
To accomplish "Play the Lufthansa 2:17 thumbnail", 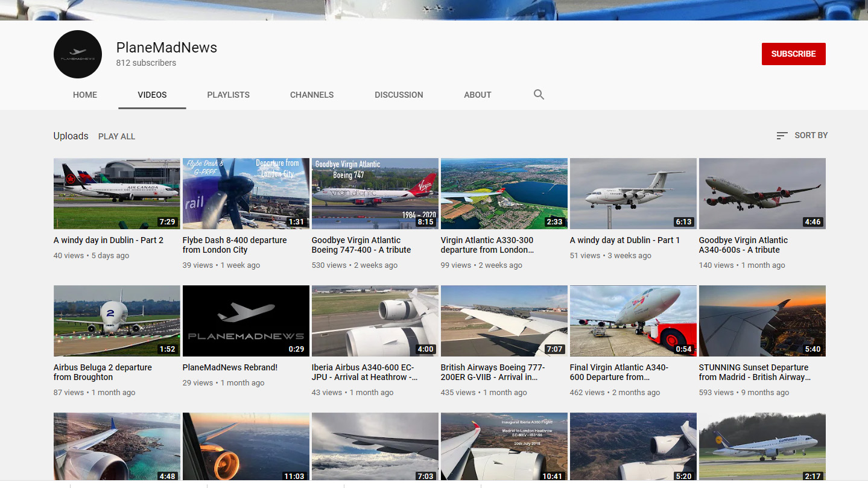I will click(x=762, y=447).
